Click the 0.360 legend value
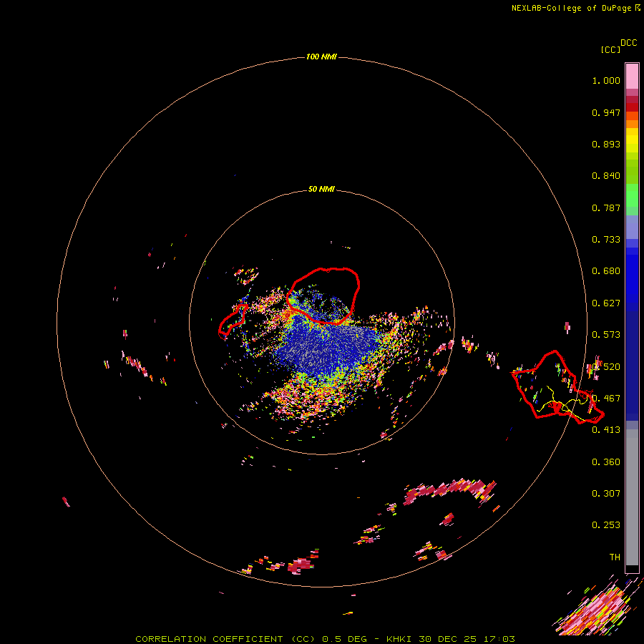This screenshot has width=644, height=644. (x=606, y=462)
